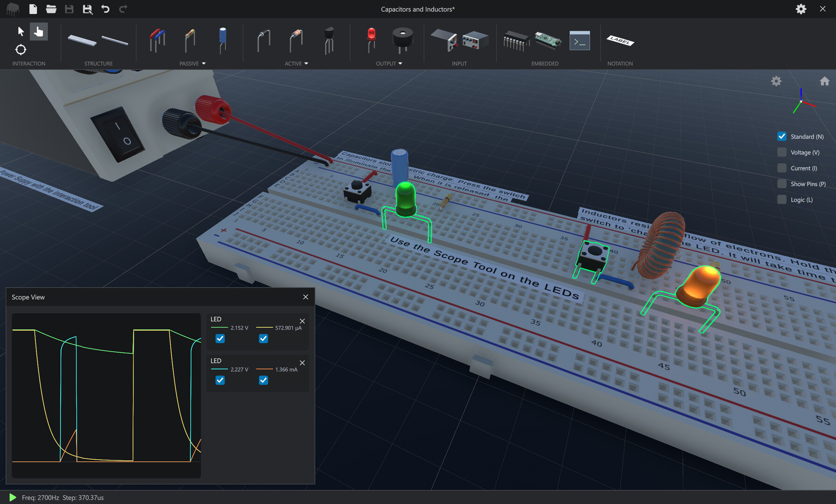Expand the Output components dropdown

(400, 63)
